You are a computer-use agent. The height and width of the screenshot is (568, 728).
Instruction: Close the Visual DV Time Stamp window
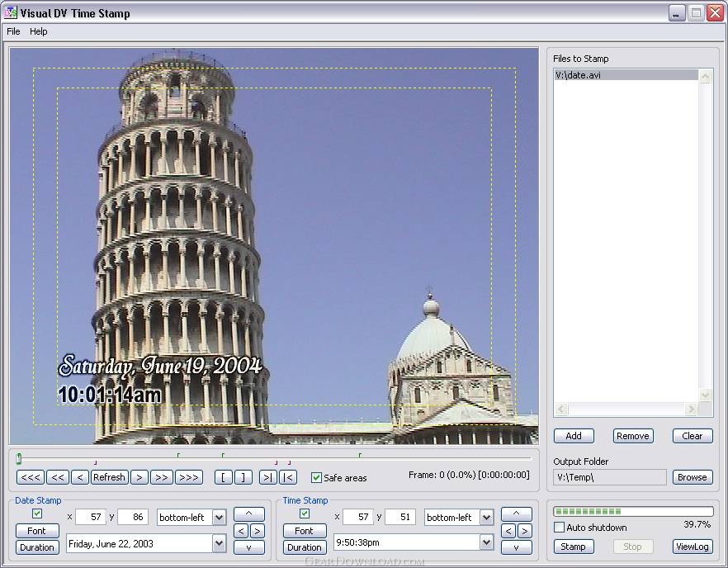[x=715, y=12]
